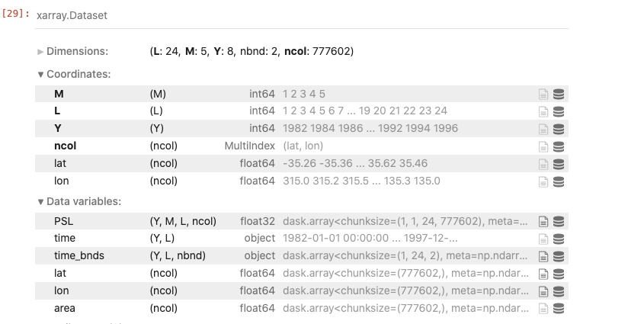This screenshot has width=644, height=324.
Task: Select cell output prompt number 29
Action: click(x=15, y=13)
